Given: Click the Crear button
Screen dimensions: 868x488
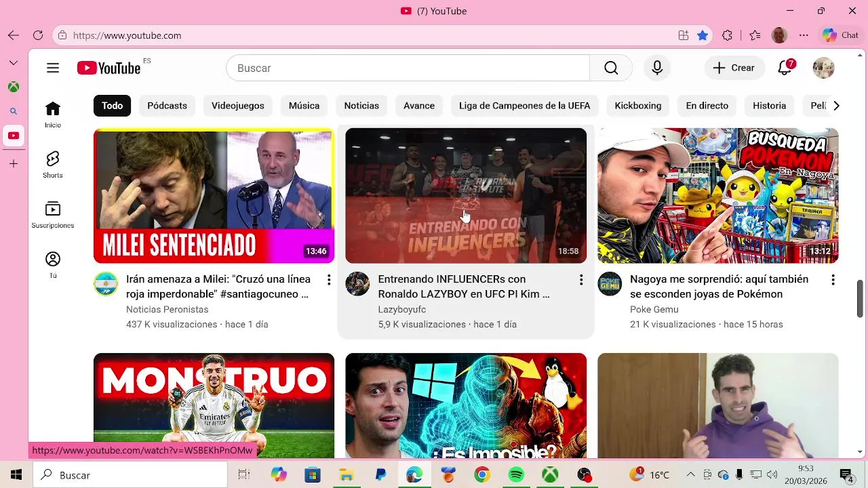Looking at the screenshot, I should click(x=734, y=68).
